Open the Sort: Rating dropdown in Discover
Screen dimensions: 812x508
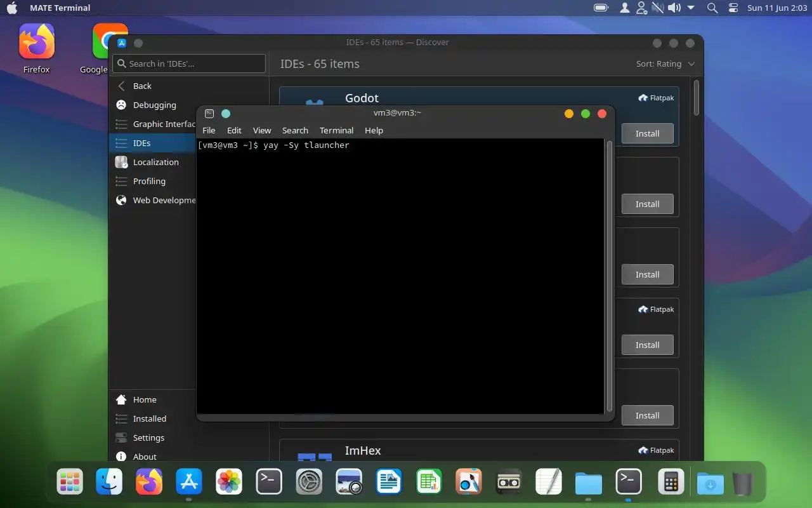[x=665, y=63]
